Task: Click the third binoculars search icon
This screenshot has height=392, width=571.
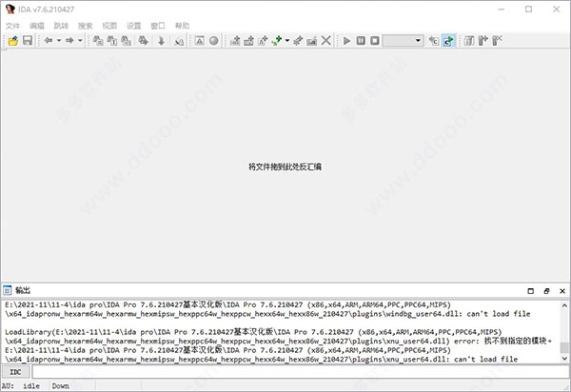Action: point(126,40)
